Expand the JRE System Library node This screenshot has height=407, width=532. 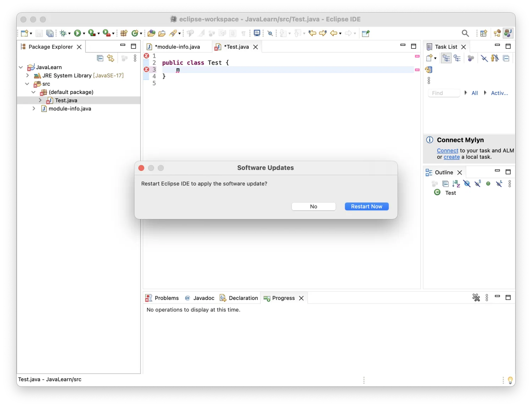click(27, 76)
